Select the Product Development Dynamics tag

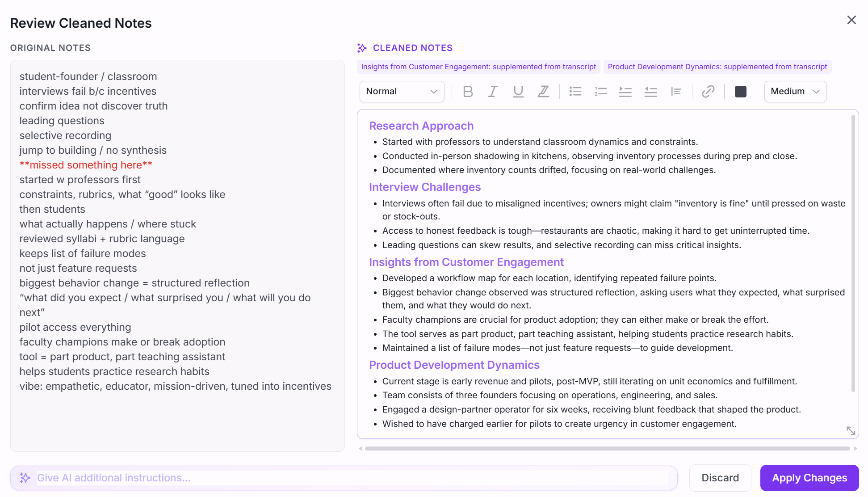pos(717,67)
